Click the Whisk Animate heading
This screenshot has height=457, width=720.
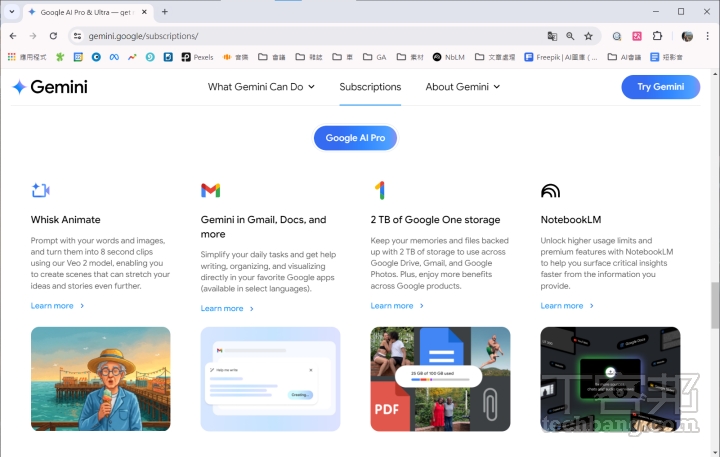[66, 220]
